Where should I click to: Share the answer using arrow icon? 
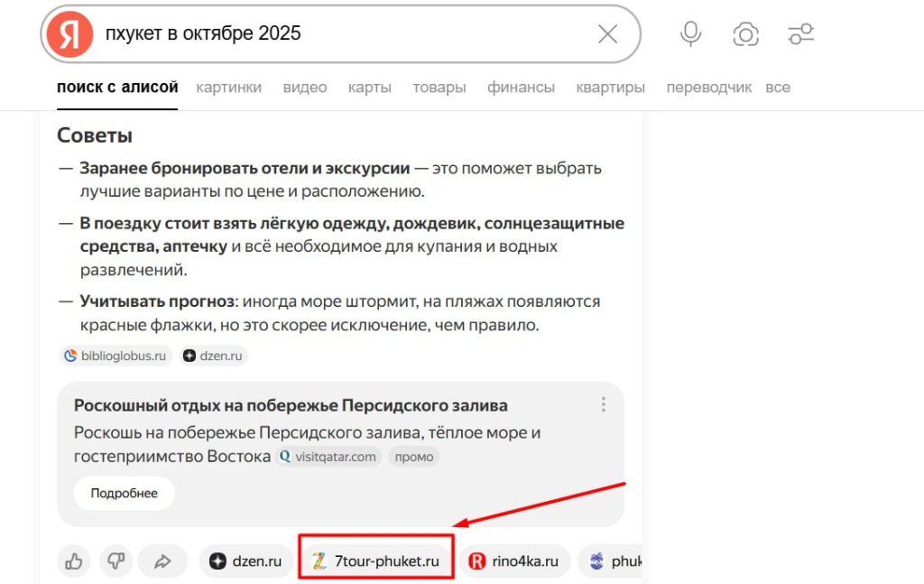pyautogui.click(x=162, y=561)
